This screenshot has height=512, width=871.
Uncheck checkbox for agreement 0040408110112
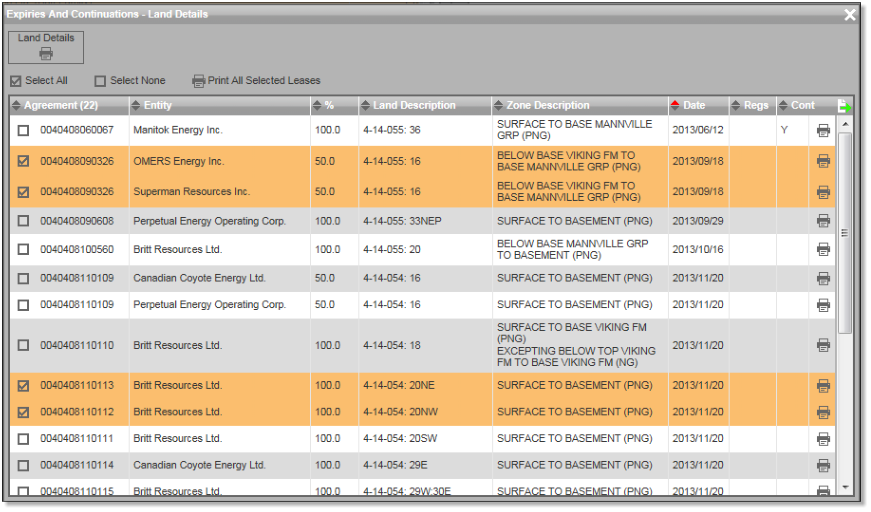(x=23, y=412)
